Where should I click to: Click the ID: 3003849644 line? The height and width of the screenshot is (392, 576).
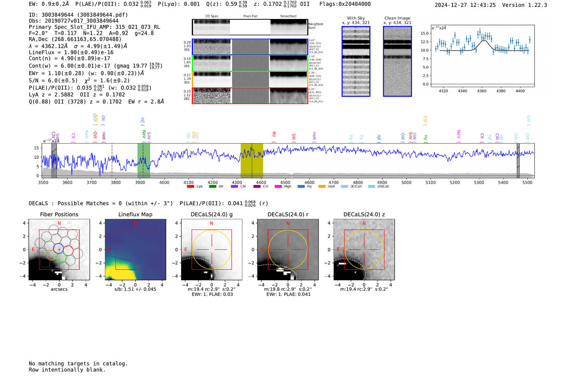[x=78, y=15]
